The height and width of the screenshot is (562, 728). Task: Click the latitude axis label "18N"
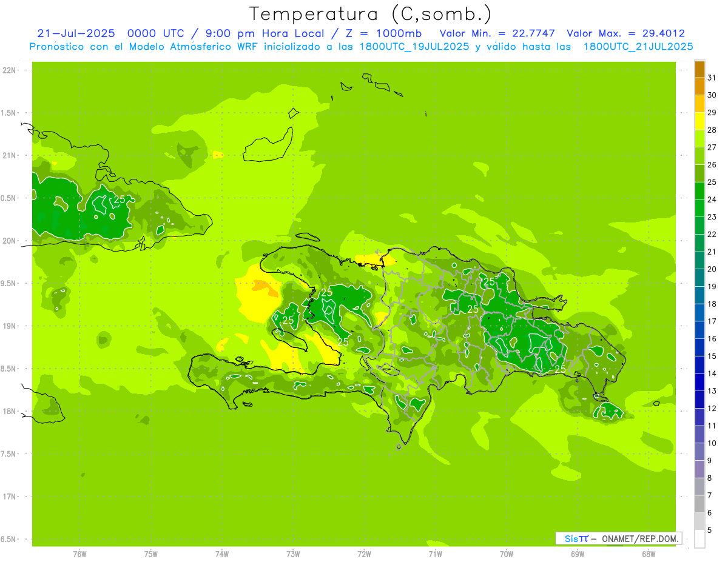9,411
